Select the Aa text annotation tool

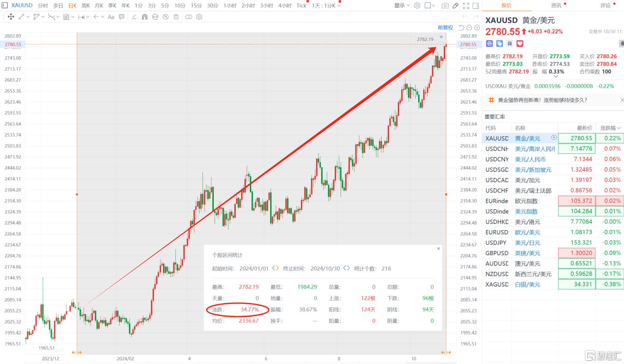[111, 17]
